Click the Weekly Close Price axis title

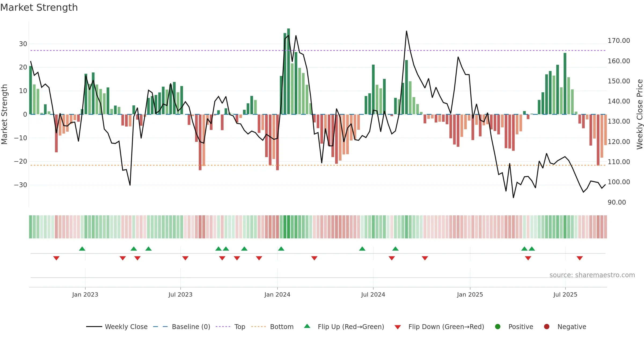640,114
